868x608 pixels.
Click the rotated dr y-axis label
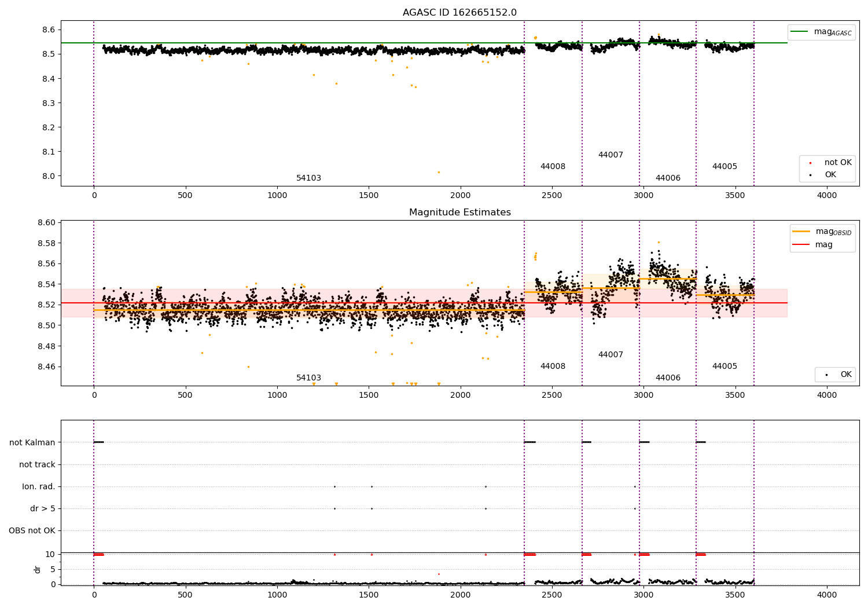(38, 569)
